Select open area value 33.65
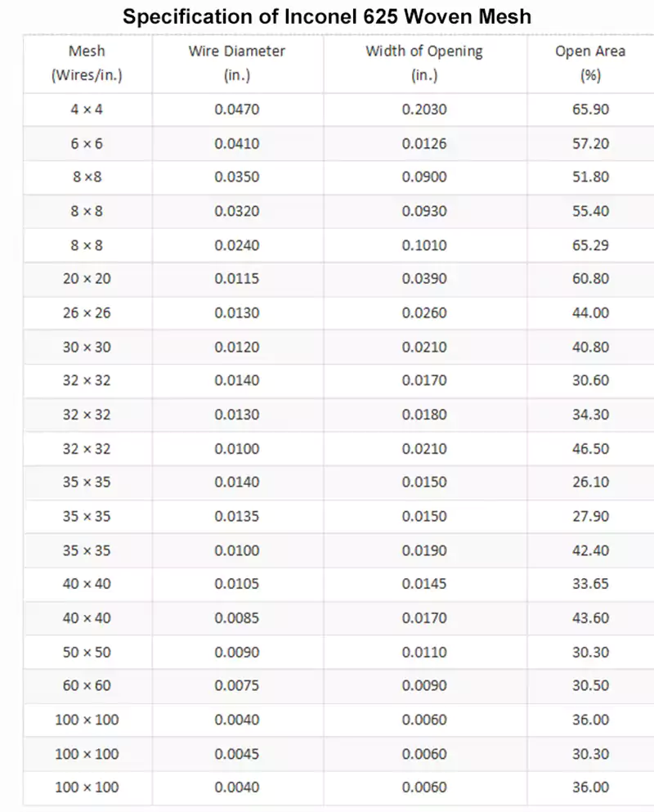 590,584
